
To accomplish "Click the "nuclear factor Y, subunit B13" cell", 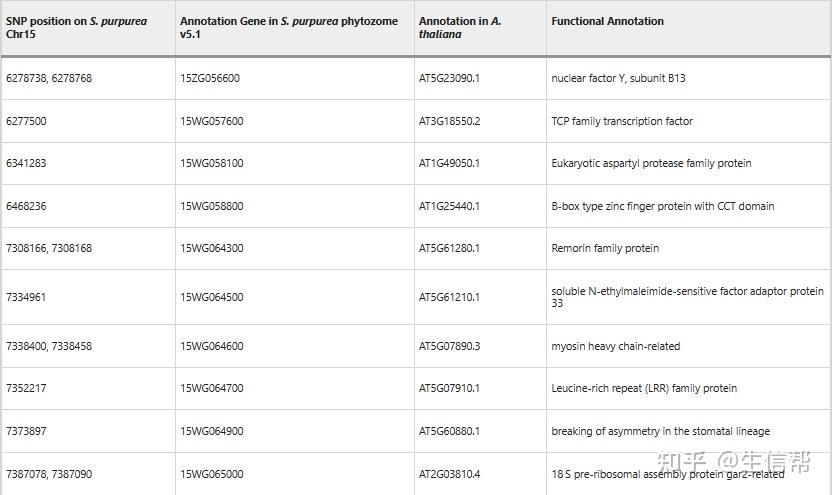I will coord(618,78).
